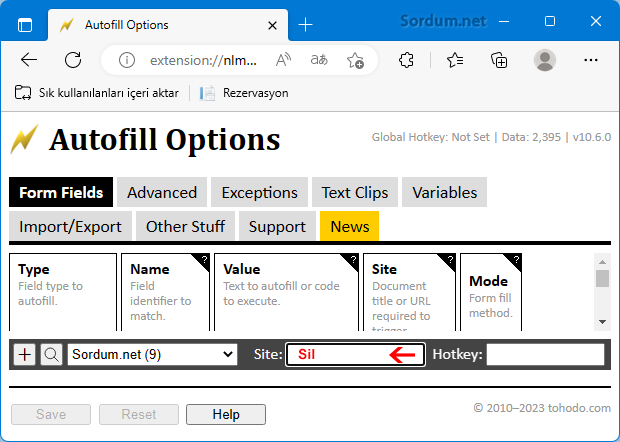The image size is (620, 442).
Task: Minimize the browser window
Action: coord(504,21)
